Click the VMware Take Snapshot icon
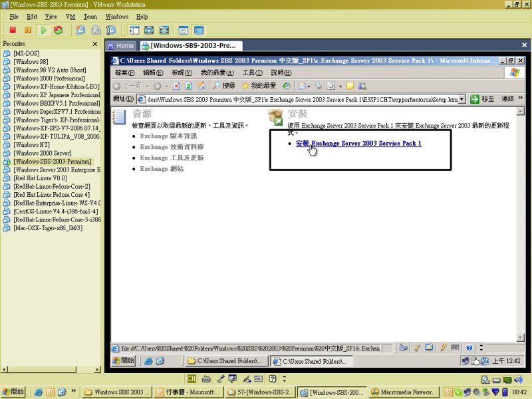The width and height of the screenshot is (532, 399). [80, 30]
